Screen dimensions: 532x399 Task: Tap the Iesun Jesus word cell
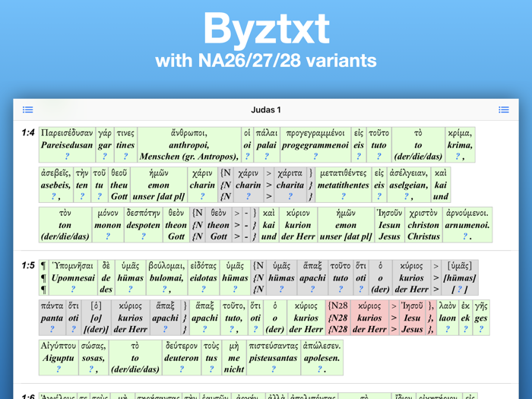[x=389, y=225]
